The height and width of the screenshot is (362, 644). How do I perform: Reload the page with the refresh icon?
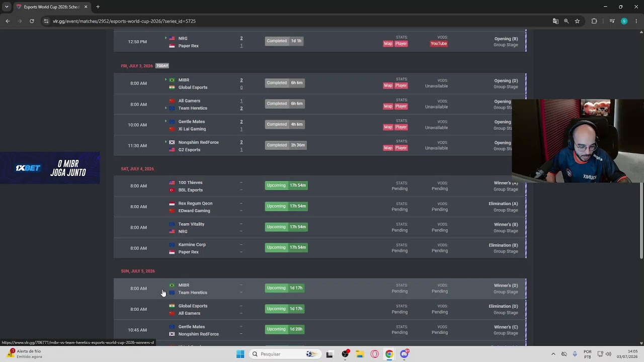pyautogui.click(x=32, y=21)
